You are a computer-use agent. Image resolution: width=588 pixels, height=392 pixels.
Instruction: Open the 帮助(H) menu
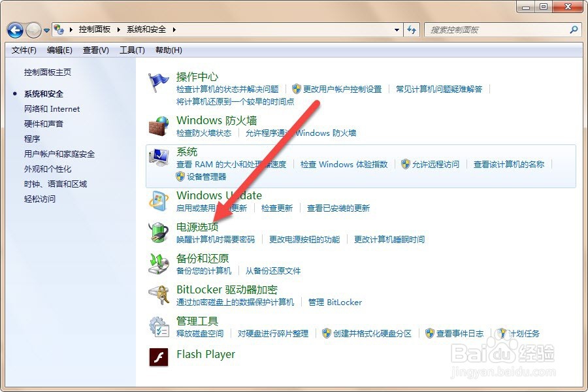[169, 50]
